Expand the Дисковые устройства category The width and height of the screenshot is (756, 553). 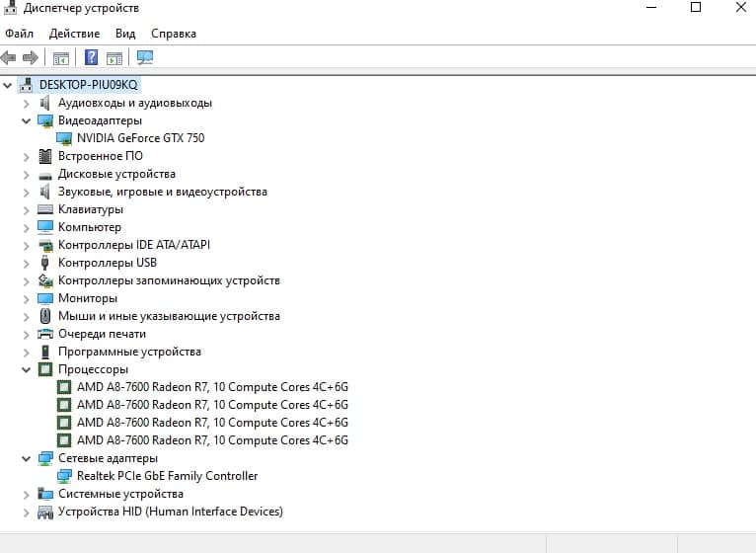(26, 174)
